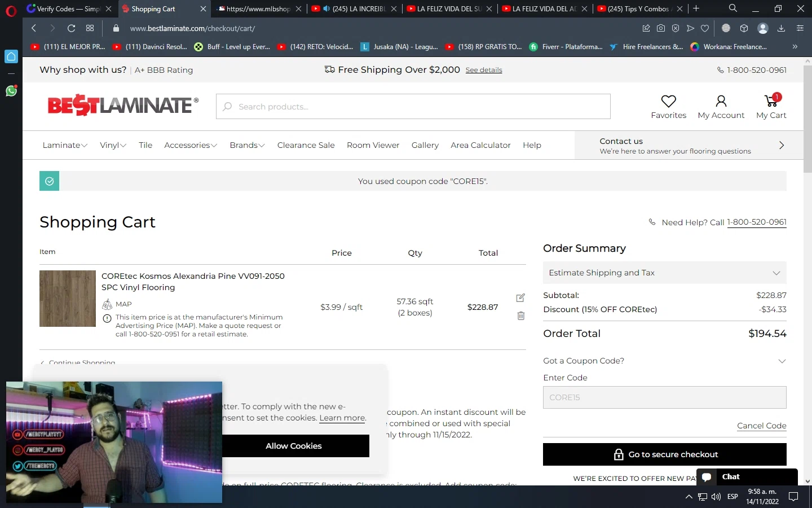Open Contact us panel arrow

pos(781,145)
